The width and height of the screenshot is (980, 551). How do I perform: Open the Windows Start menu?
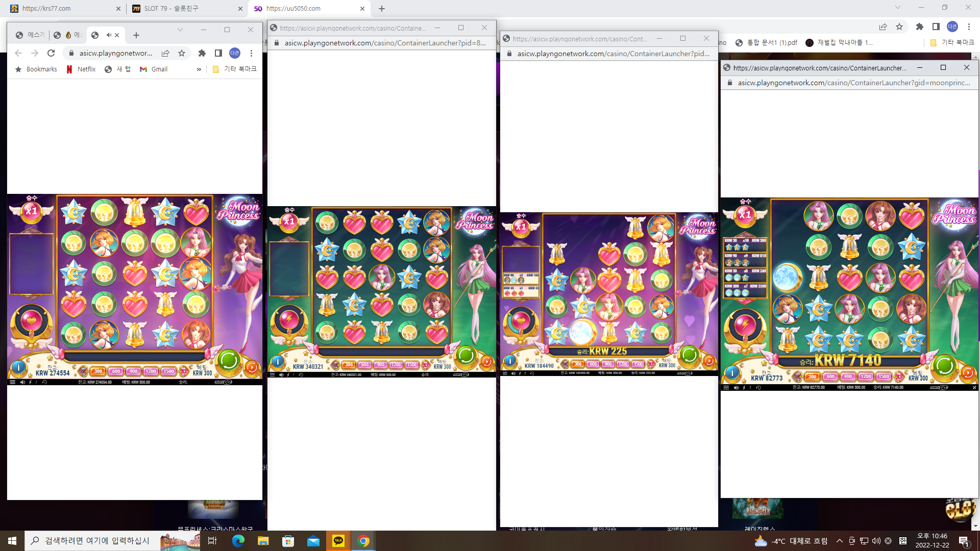(12, 541)
